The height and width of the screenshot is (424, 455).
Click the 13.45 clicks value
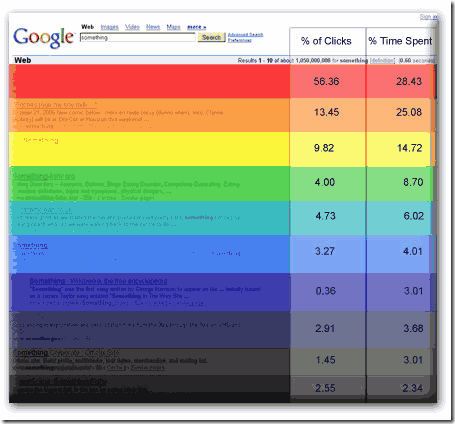click(326, 112)
